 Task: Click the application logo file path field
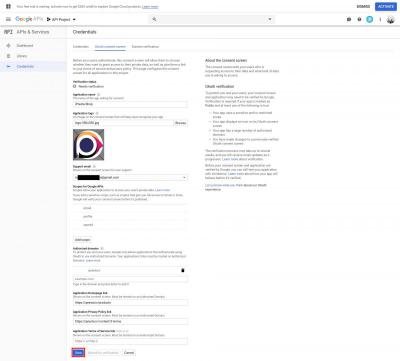coord(123,123)
